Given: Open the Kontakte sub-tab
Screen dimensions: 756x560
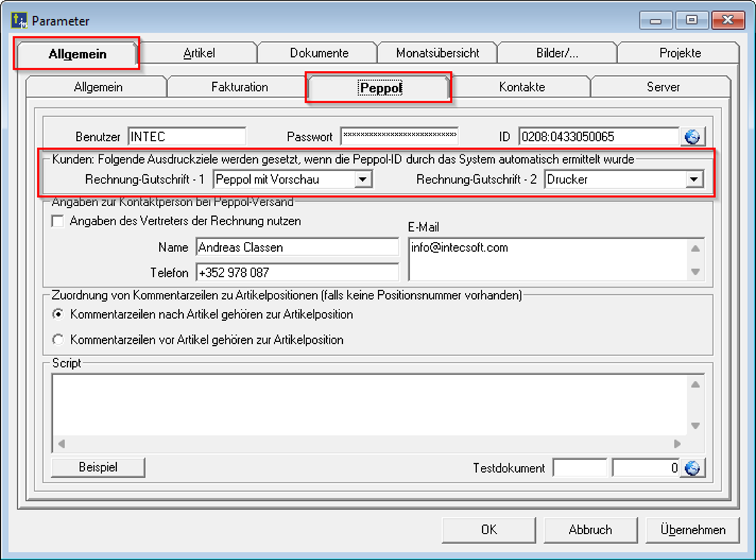Looking at the screenshot, I should pos(522,87).
